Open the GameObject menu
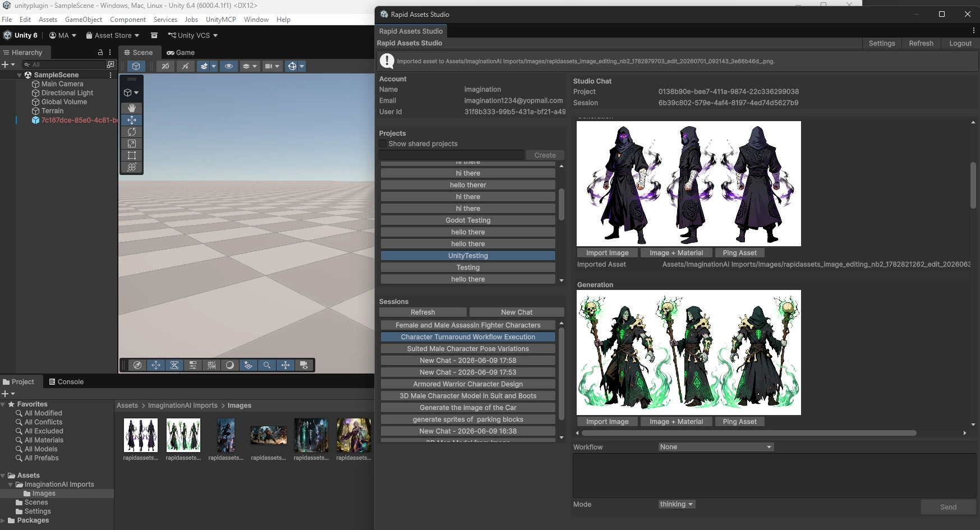This screenshot has width=980, height=530. tap(84, 20)
